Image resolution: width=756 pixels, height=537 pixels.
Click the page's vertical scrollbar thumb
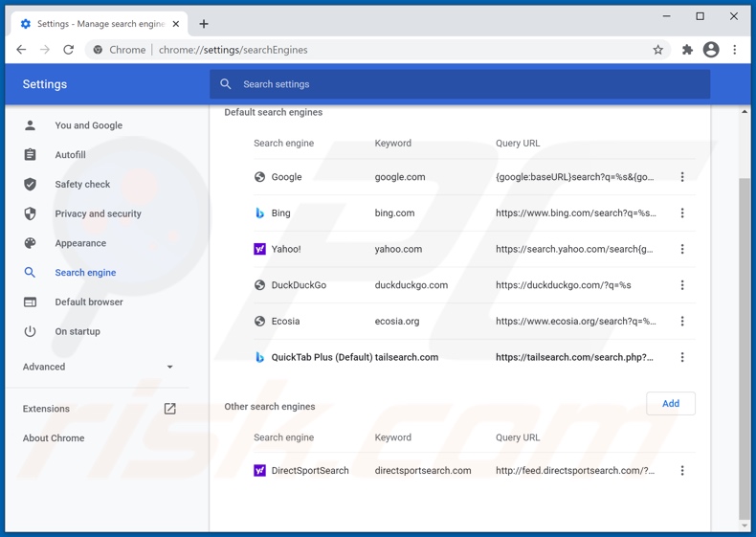click(x=745, y=347)
